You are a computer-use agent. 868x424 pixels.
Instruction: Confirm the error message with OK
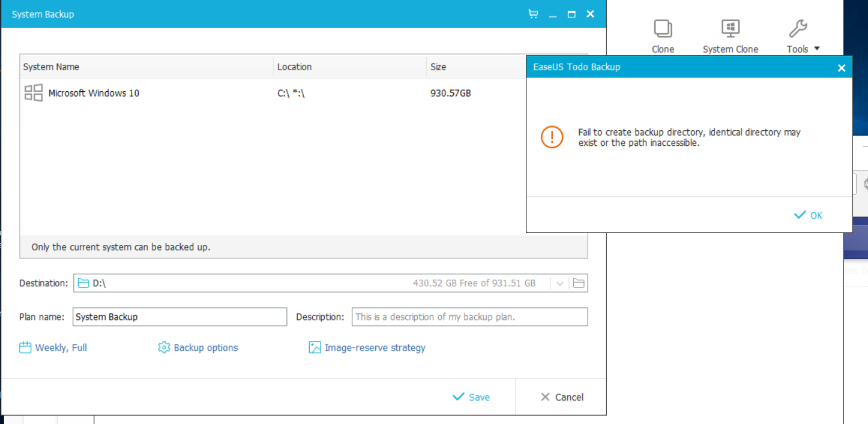coord(809,215)
